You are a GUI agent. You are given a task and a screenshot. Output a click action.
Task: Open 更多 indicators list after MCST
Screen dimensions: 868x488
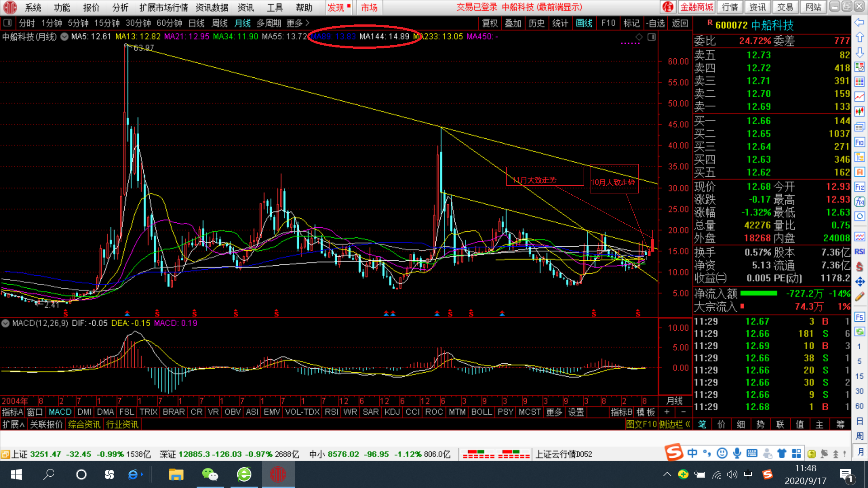554,412
